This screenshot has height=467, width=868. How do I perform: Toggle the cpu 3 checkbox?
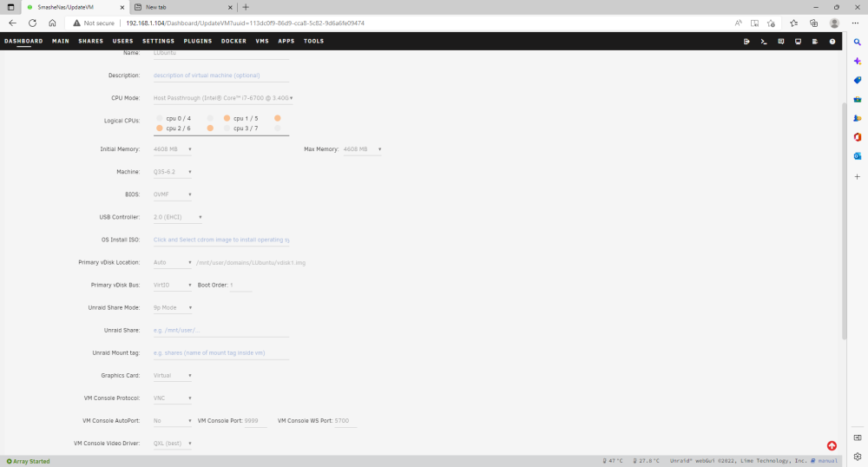click(227, 128)
